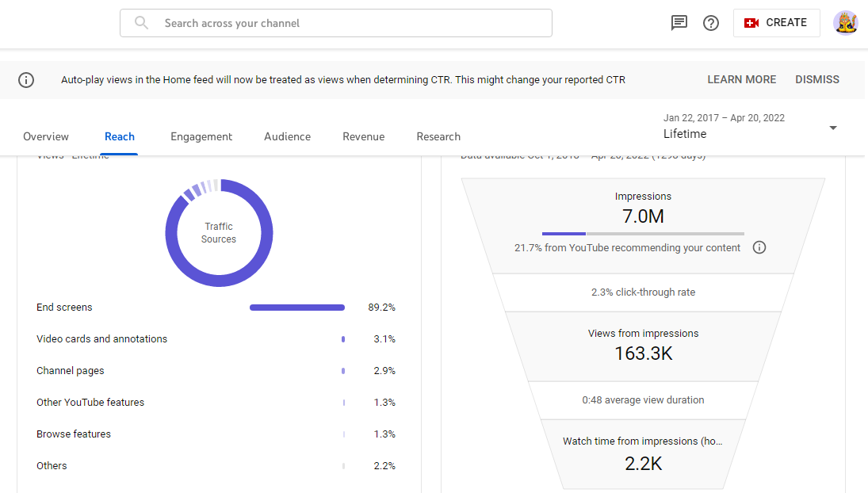Open the account avatar menu

click(845, 23)
